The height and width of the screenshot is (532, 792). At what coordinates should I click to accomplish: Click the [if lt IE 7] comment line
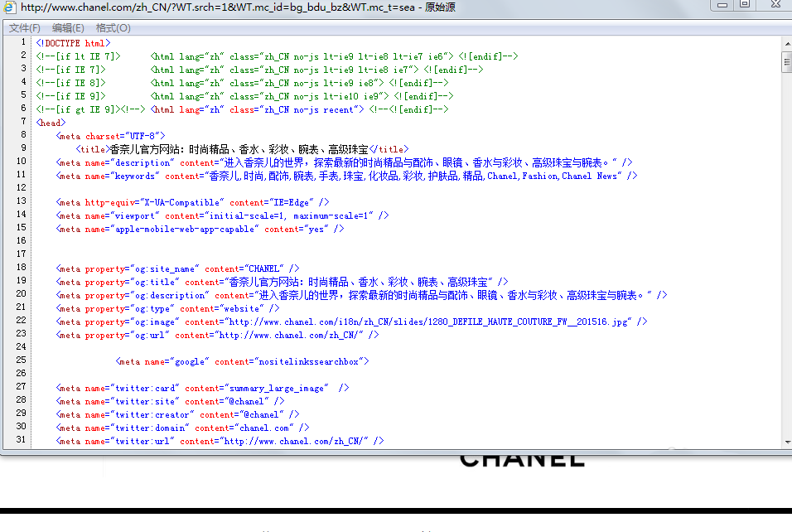[277, 56]
